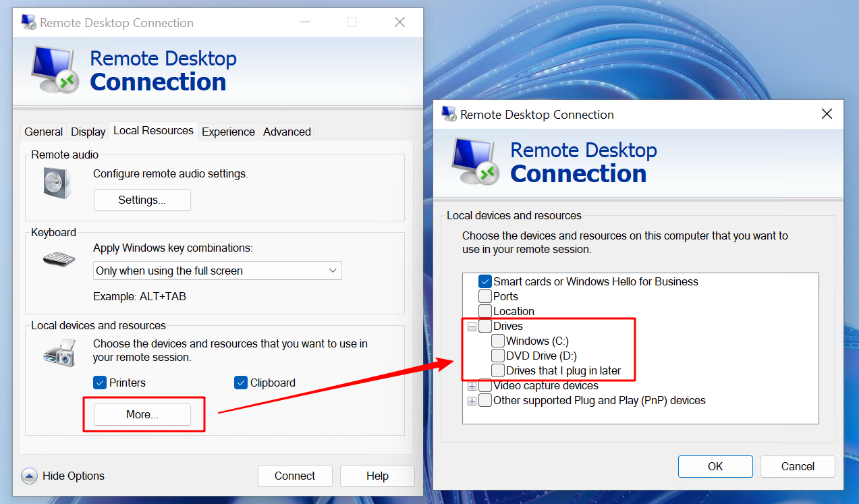The image size is (859, 504).
Task: Expand Video capture devices
Action: pos(471,385)
